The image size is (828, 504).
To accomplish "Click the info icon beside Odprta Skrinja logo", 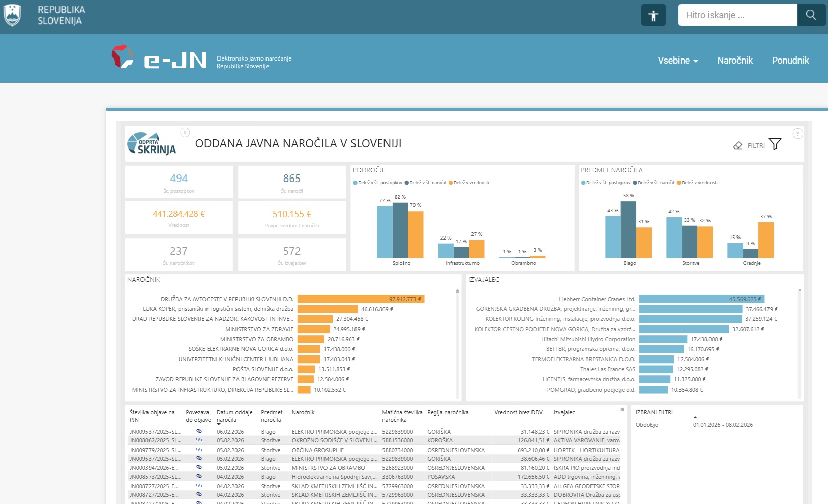I will point(185,132).
